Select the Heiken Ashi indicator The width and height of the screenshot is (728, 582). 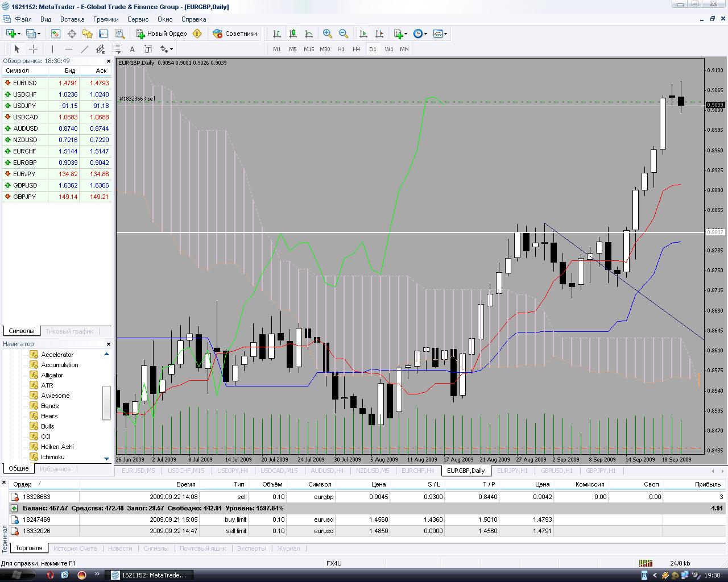57,447
